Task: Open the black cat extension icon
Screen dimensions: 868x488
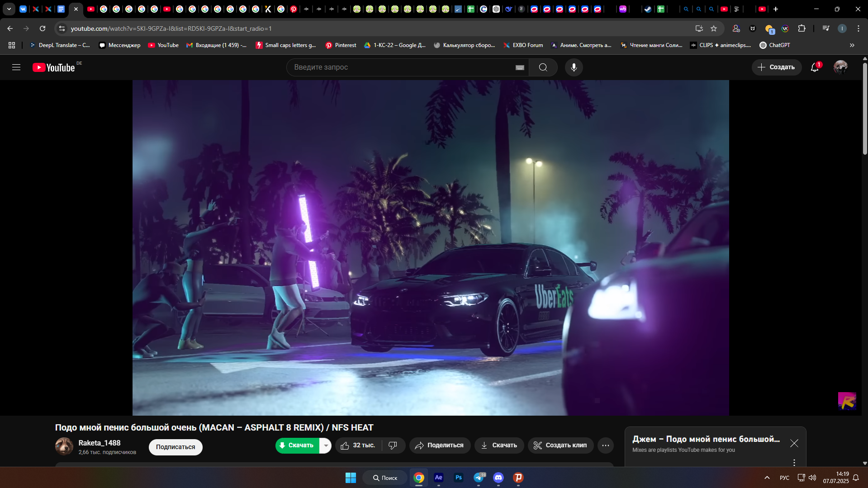Action: [x=753, y=28]
